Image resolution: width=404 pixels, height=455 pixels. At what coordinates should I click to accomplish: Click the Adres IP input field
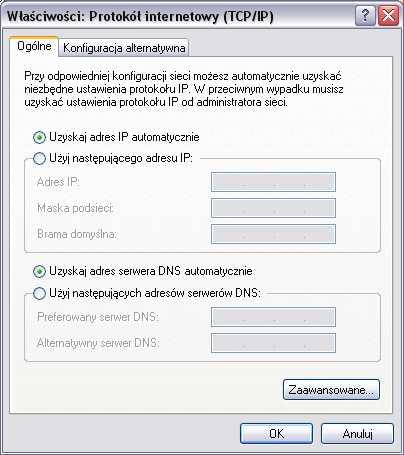(x=273, y=182)
